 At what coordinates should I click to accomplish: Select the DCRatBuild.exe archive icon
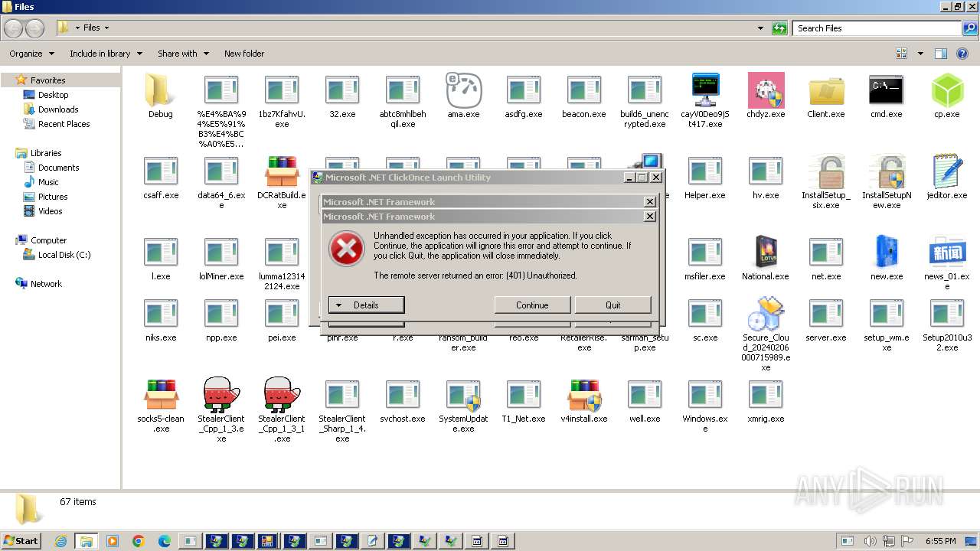[x=282, y=171]
